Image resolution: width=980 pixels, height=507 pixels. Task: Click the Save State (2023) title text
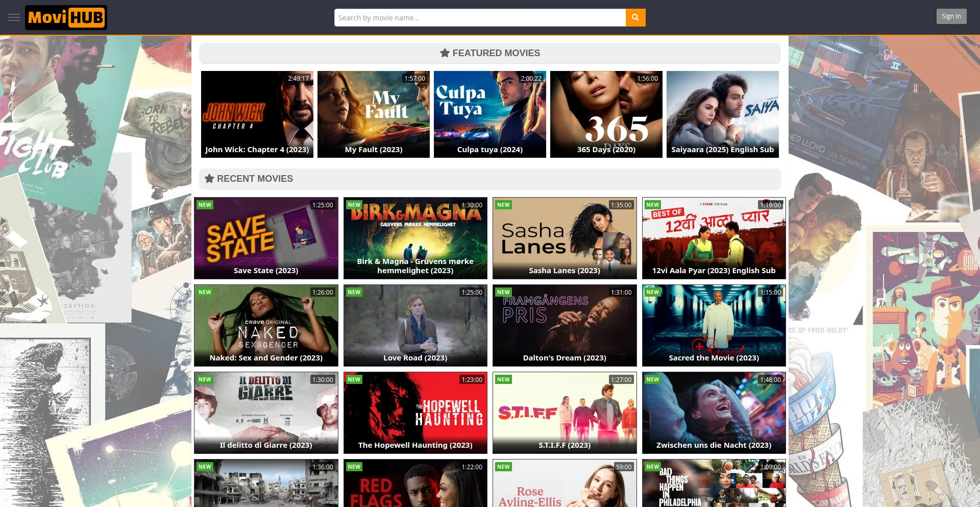tap(266, 271)
